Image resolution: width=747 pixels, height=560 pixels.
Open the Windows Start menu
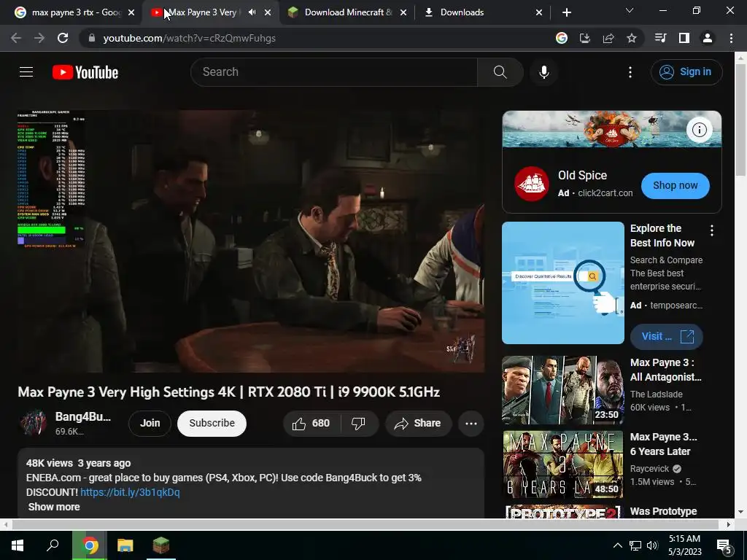18,545
